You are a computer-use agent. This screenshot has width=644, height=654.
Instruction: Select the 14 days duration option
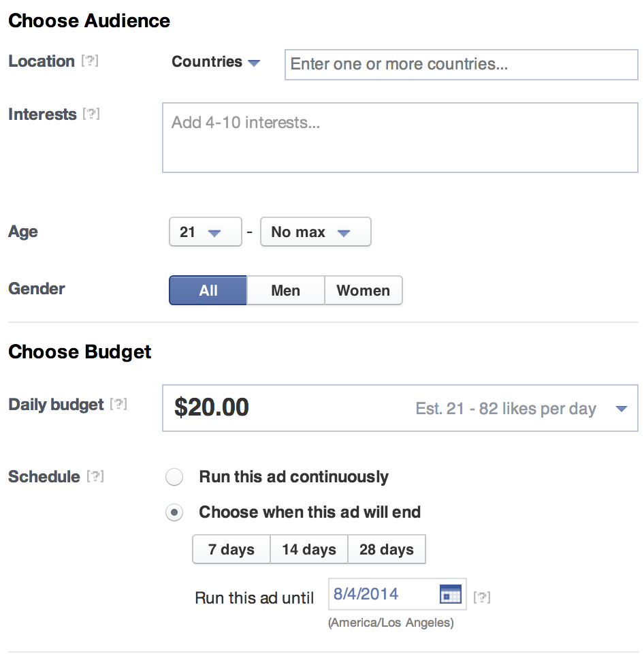point(308,549)
